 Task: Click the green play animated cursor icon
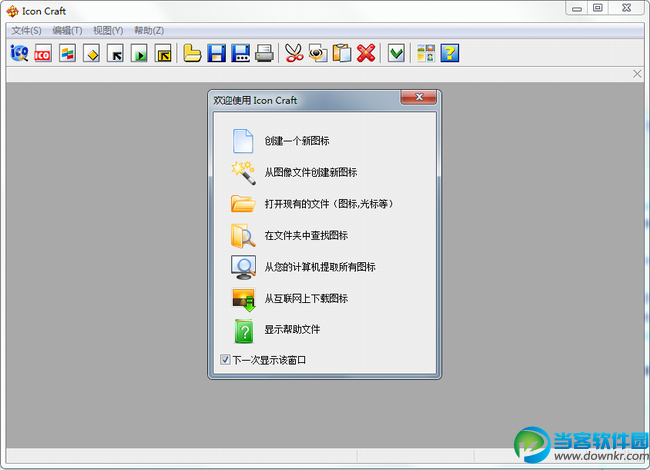(139, 53)
